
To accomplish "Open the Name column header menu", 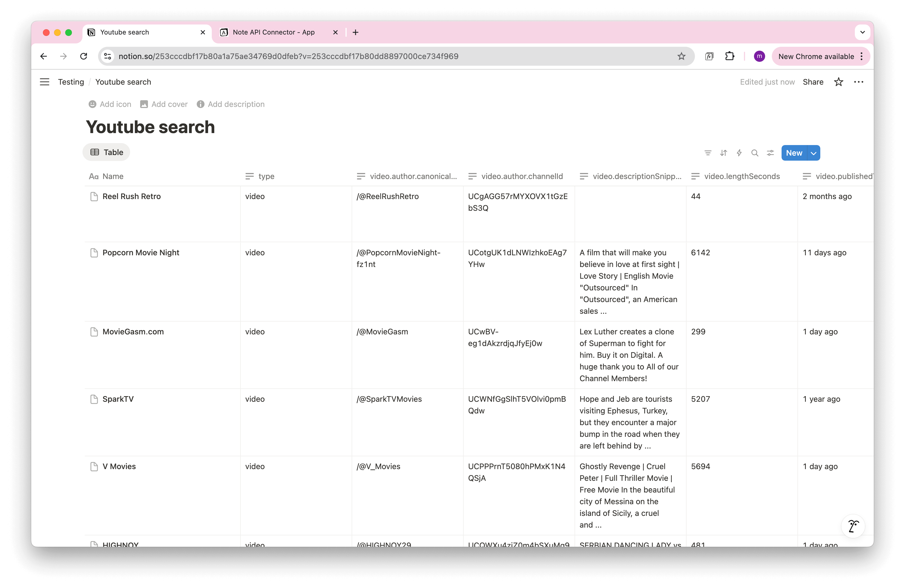I will click(162, 176).
